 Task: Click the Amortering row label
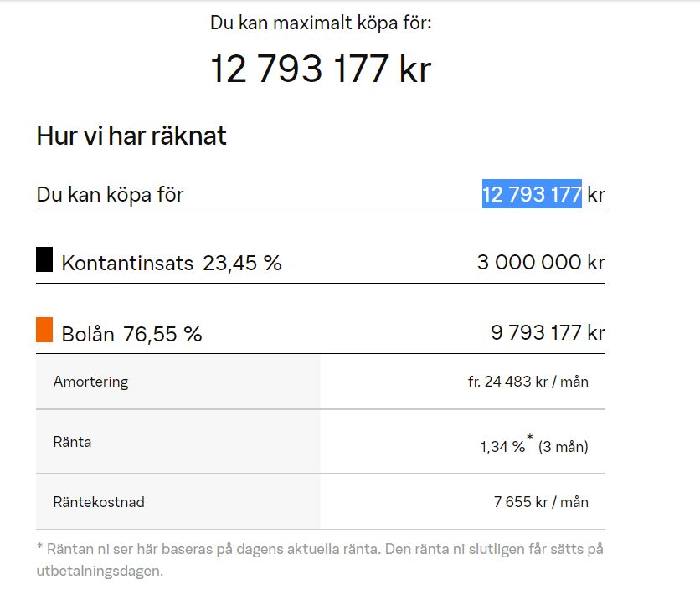coord(90,382)
